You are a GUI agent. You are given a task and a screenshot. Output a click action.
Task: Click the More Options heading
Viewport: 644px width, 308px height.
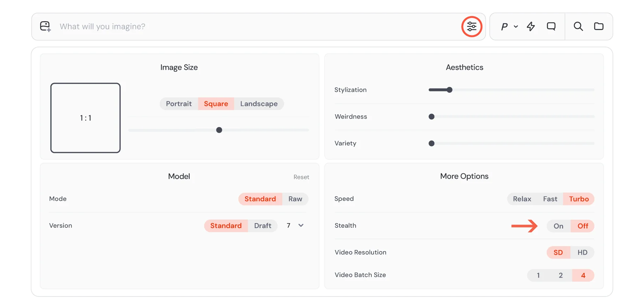click(x=464, y=176)
